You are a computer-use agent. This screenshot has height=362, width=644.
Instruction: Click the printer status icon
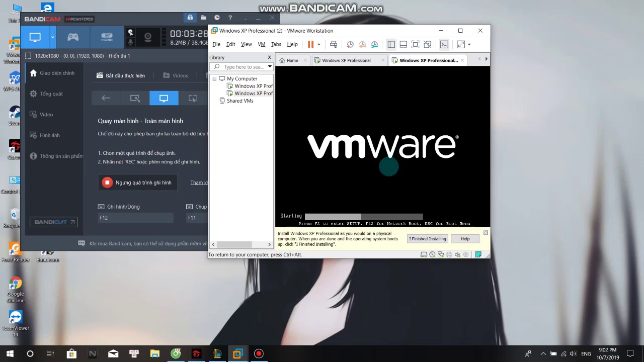[x=449, y=254]
